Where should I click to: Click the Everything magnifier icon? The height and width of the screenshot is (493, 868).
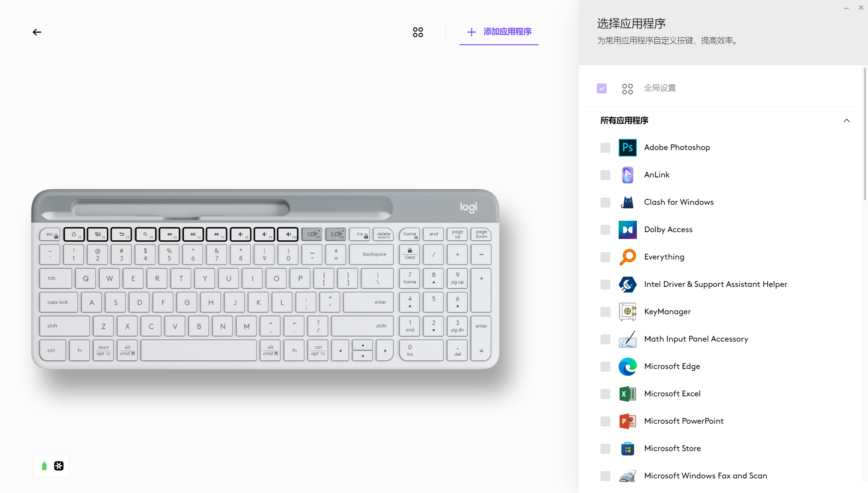tap(628, 257)
